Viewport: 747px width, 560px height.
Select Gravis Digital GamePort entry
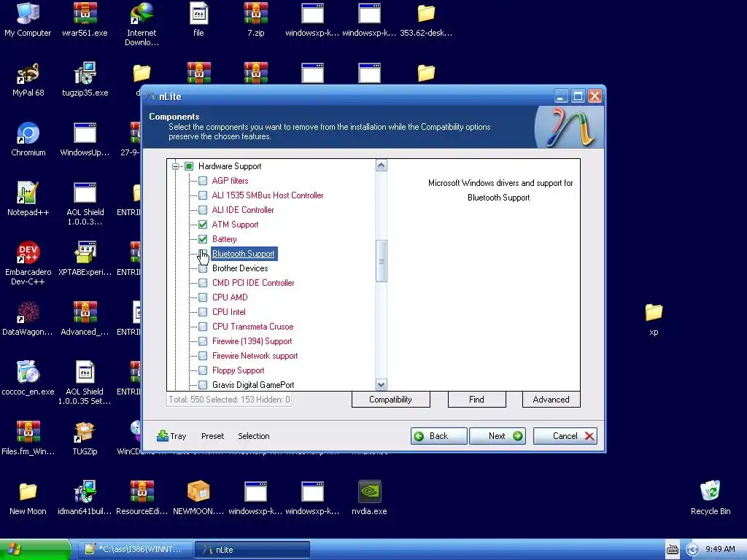click(x=253, y=385)
